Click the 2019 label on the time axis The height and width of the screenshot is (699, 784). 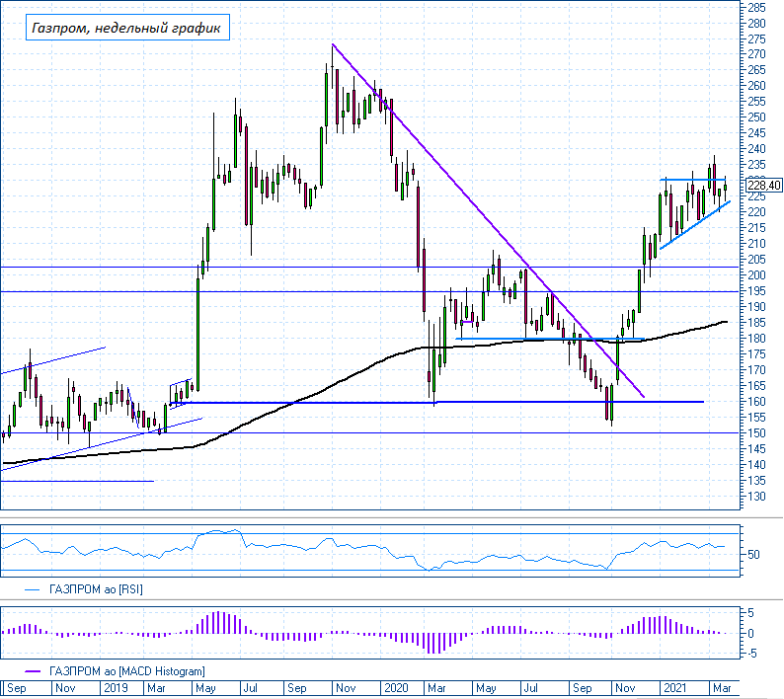[x=116, y=688]
